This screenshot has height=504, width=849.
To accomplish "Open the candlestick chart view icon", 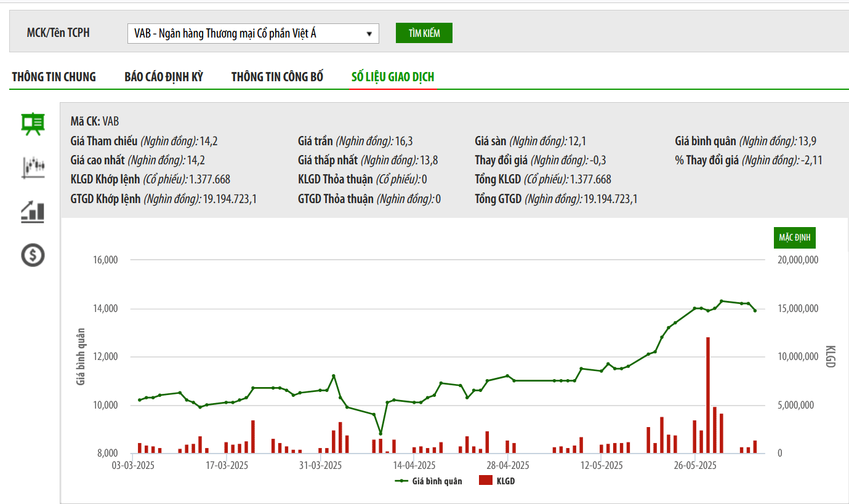I will pyautogui.click(x=33, y=167).
